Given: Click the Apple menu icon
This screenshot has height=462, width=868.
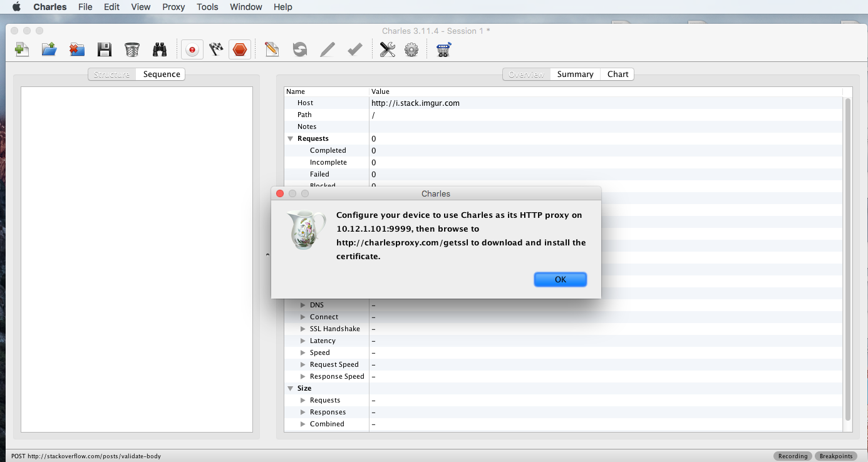Looking at the screenshot, I should (x=16, y=7).
